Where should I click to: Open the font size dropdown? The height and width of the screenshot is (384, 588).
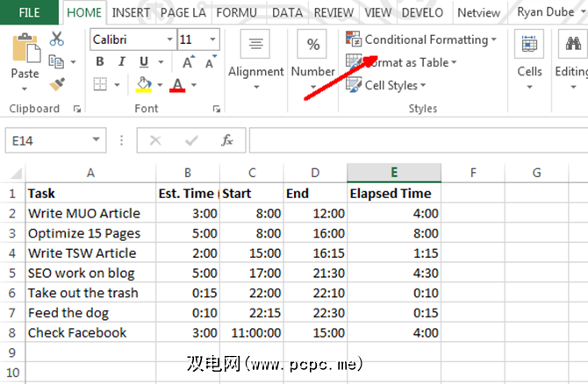point(212,39)
